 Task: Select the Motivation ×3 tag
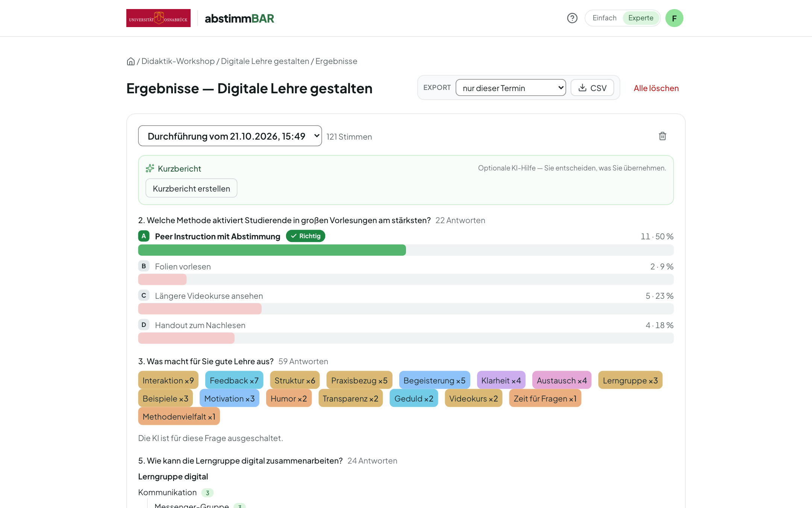point(229,398)
